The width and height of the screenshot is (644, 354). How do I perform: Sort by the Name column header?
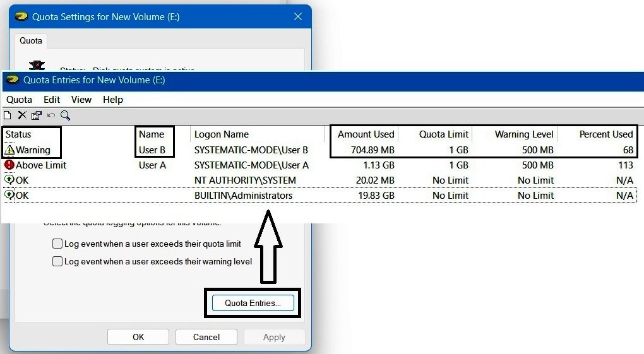point(151,134)
